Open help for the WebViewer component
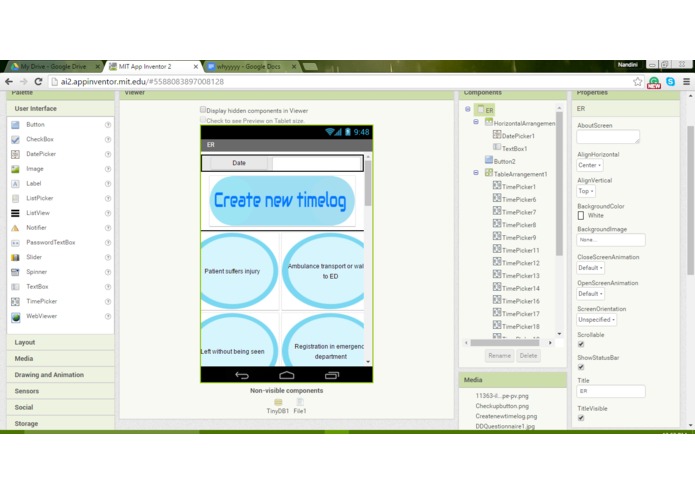Screen dimensions: 695x494 (108, 316)
